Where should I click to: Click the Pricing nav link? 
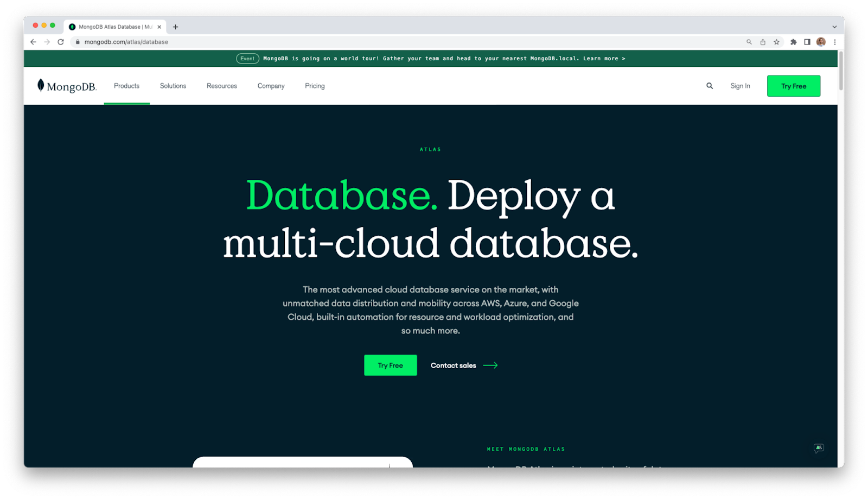pos(315,86)
